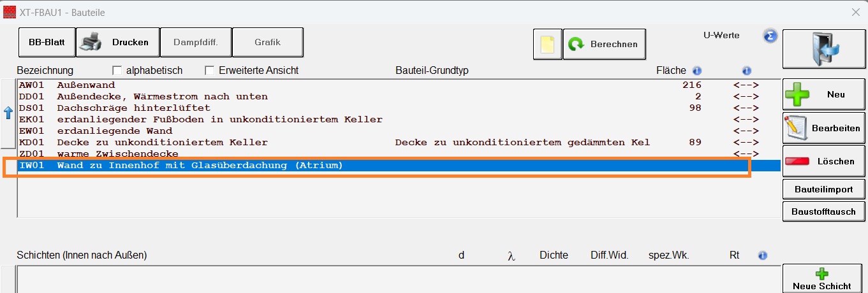
Task: Click info icon beside Rt column
Action: tap(762, 255)
